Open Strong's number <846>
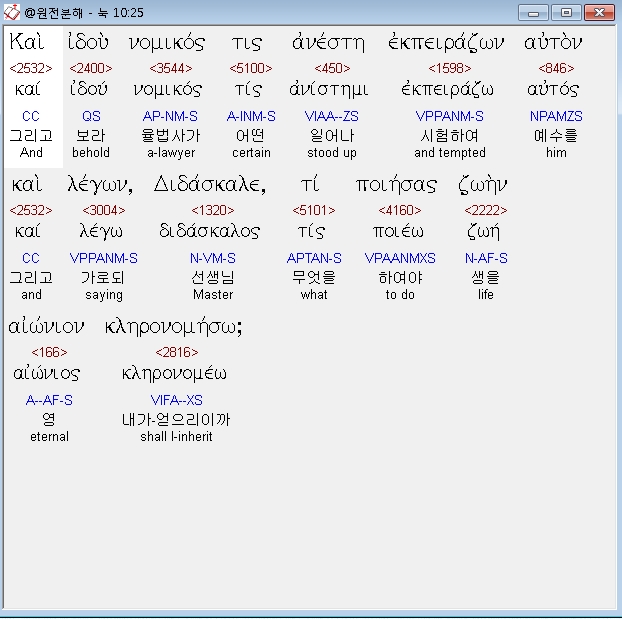Screen dimensions: 622x619 556,68
